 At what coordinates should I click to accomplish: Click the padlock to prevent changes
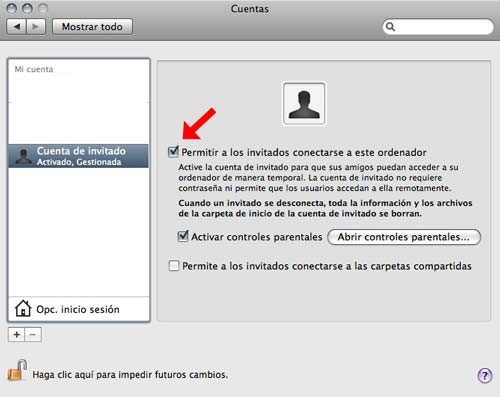click(17, 370)
